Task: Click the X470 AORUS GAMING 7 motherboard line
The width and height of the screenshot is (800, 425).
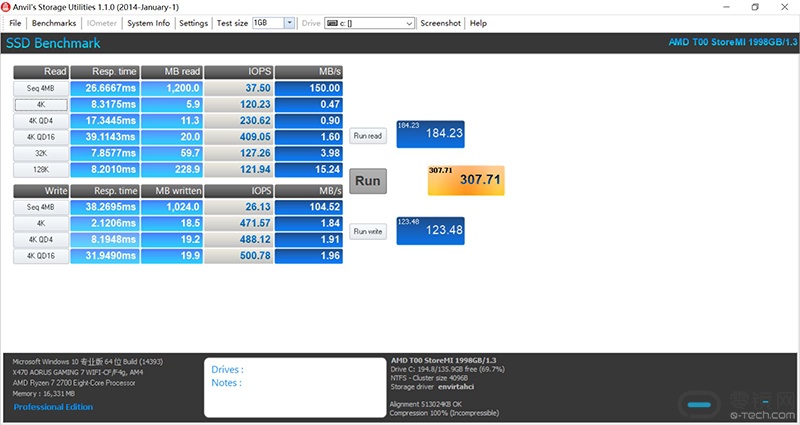Action: [78, 372]
